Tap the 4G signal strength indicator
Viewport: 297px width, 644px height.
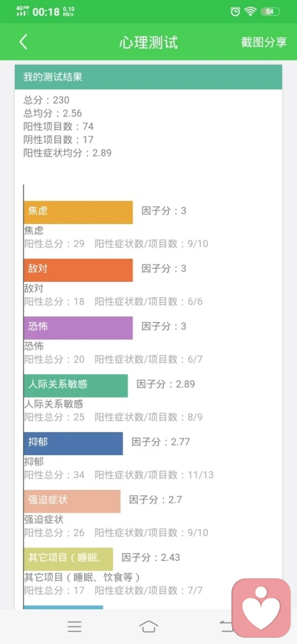pyautogui.click(x=22, y=12)
